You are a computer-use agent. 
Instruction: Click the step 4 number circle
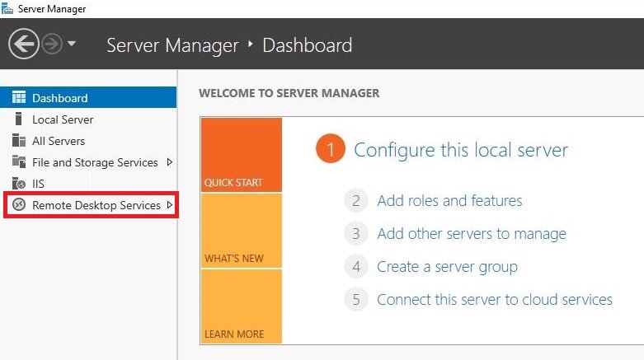356,267
